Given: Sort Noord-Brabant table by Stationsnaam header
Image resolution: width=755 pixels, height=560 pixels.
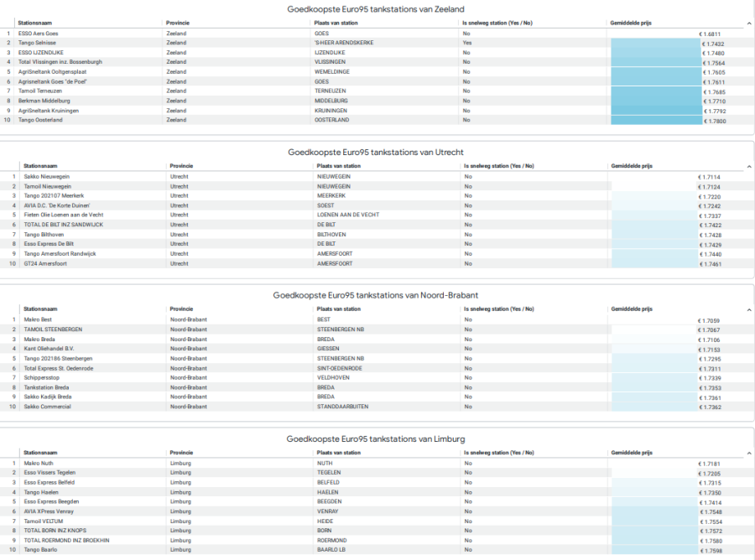Looking at the screenshot, I should [40, 309].
